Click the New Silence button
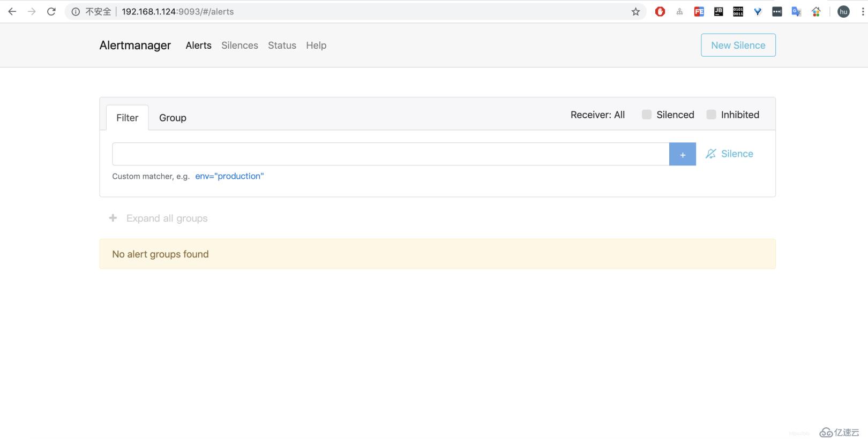 pos(738,45)
